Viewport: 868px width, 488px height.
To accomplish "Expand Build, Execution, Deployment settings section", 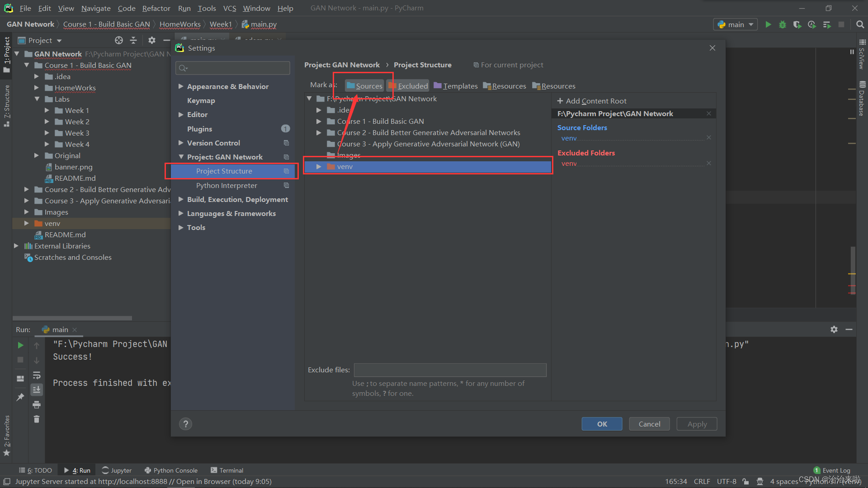I will 181,199.
